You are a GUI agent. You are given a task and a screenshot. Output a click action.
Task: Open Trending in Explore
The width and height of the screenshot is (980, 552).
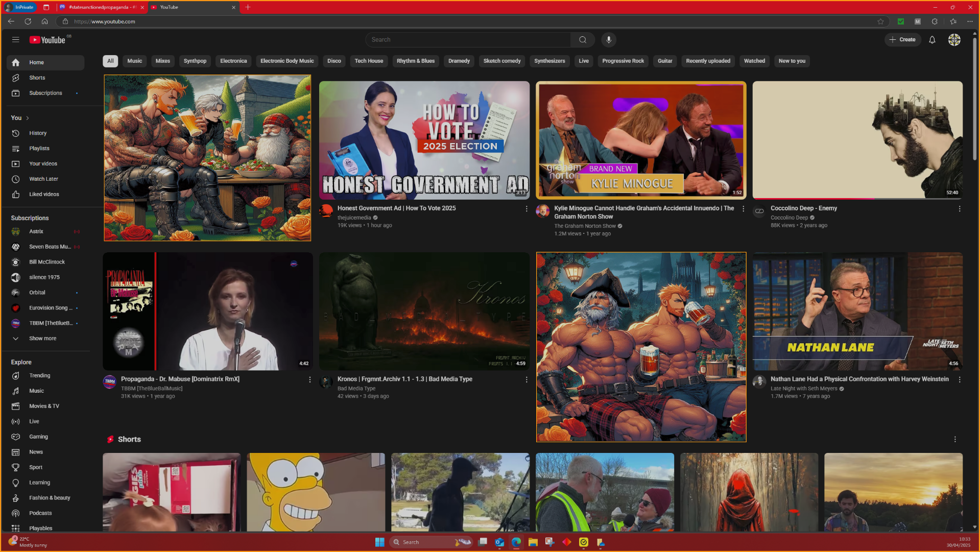(46, 376)
